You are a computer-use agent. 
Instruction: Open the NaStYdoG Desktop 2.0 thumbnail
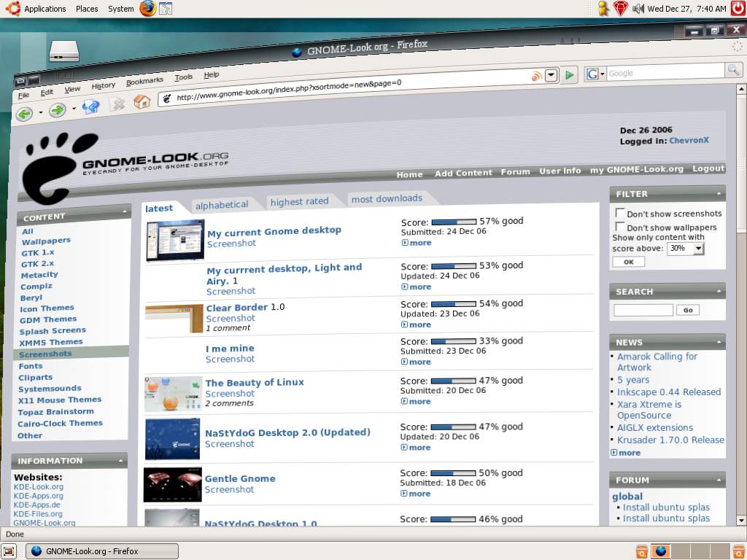(172, 439)
